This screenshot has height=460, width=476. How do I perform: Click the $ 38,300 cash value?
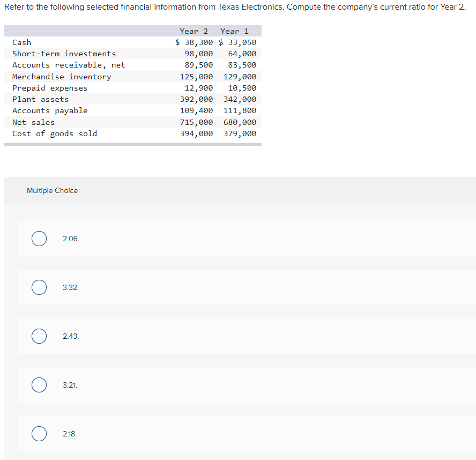pos(194,42)
